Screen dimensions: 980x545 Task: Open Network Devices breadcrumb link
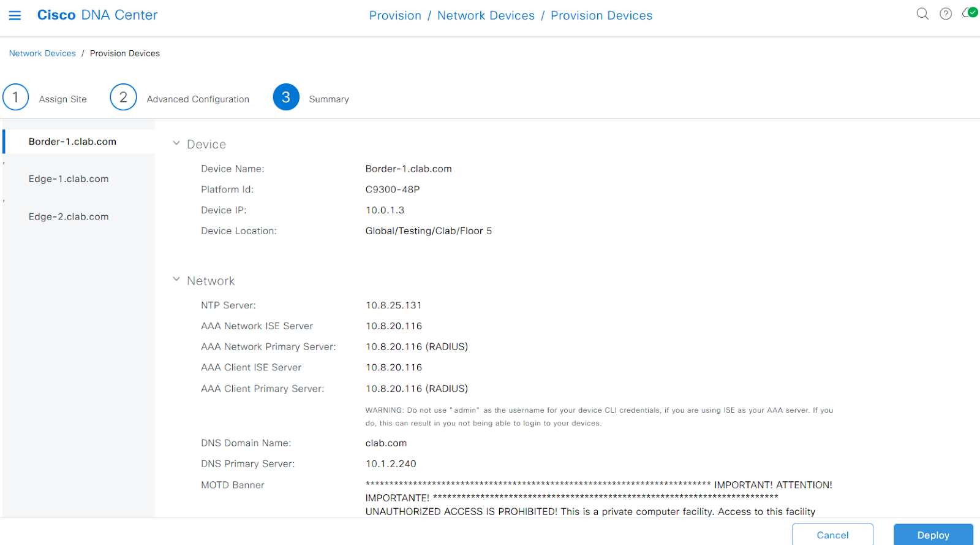point(42,53)
